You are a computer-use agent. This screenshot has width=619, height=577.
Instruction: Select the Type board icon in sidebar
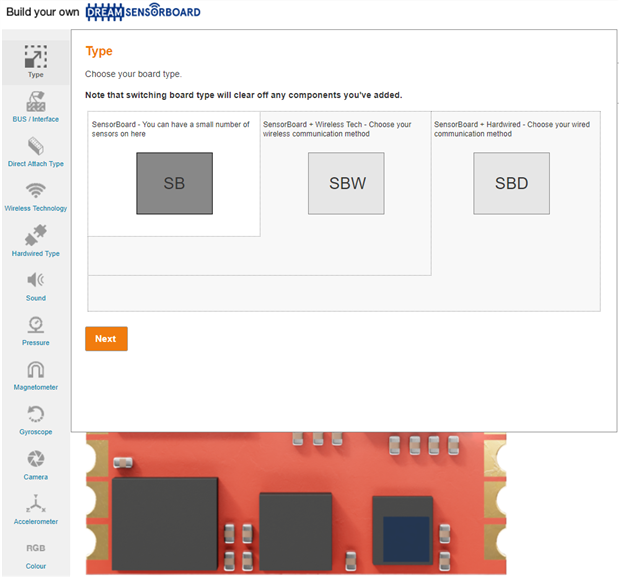[x=36, y=56]
